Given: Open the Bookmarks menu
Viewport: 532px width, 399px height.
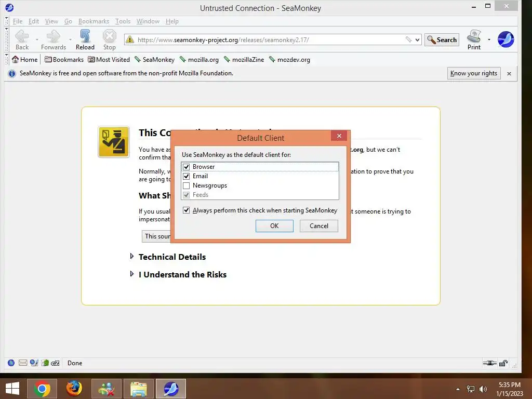Looking at the screenshot, I should pos(94,21).
